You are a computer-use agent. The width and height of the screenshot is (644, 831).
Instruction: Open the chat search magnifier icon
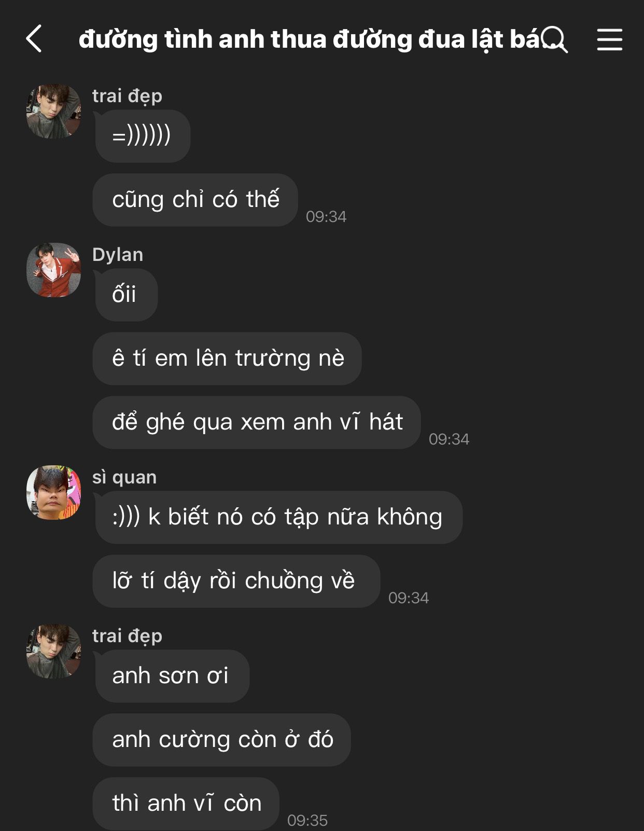[x=555, y=39]
